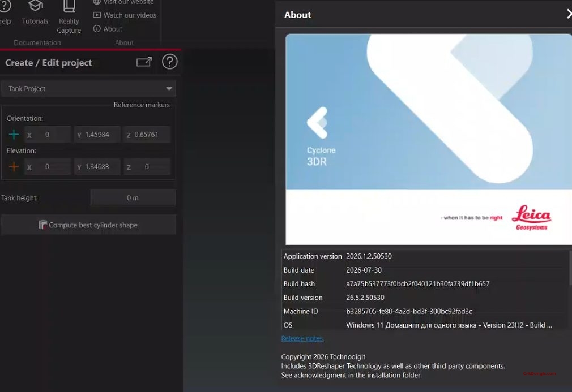Pick Orientation point with teal plus icon
Viewport: 572px width, 392px height.
tap(14, 135)
